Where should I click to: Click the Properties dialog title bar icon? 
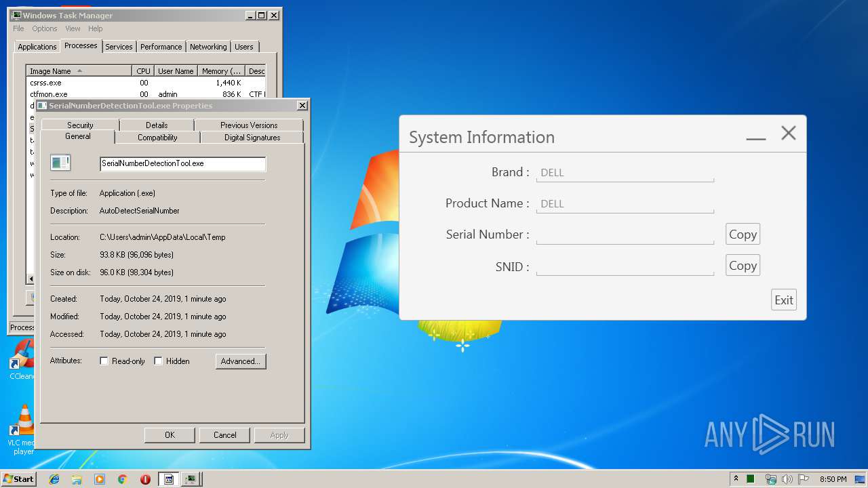42,106
